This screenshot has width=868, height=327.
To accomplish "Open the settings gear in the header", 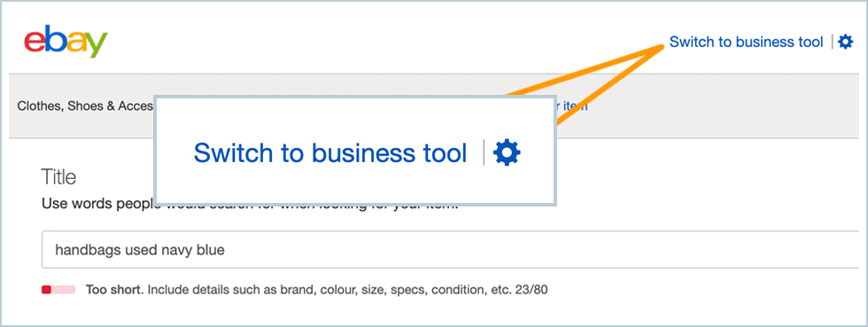I will click(x=845, y=42).
